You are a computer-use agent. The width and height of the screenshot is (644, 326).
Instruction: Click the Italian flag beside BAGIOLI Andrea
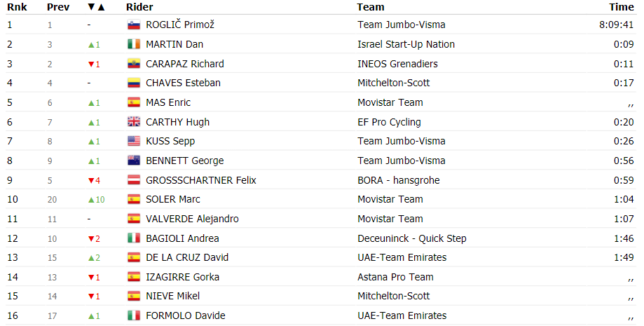(134, 238)
